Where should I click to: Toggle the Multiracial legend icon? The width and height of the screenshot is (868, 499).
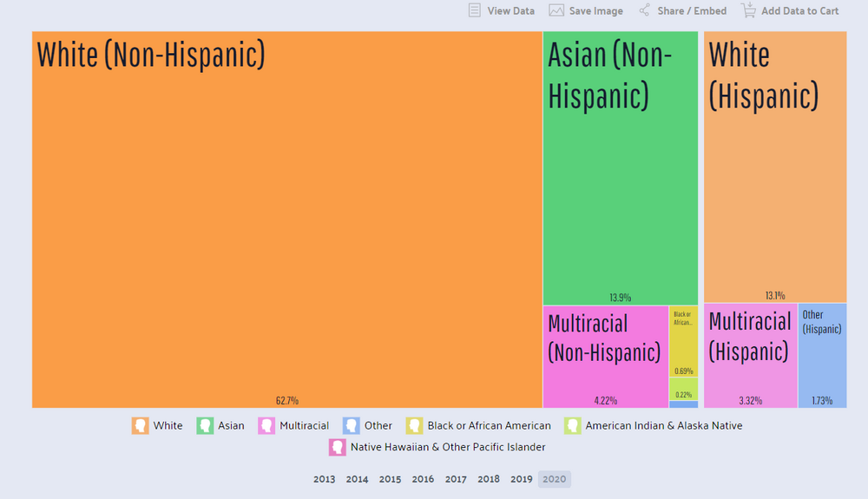pyautogui.click(x=266, y=425)
